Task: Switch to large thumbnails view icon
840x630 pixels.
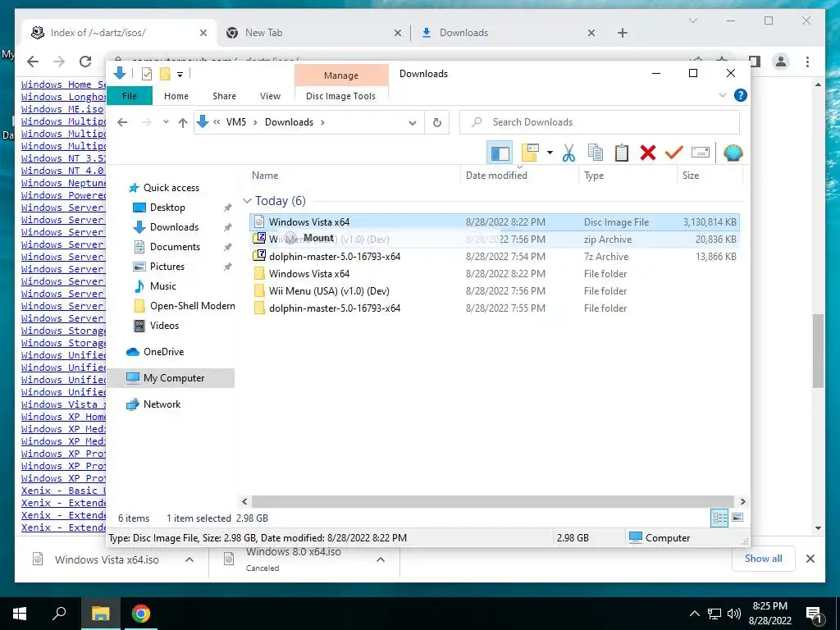Action: [737, 518]
